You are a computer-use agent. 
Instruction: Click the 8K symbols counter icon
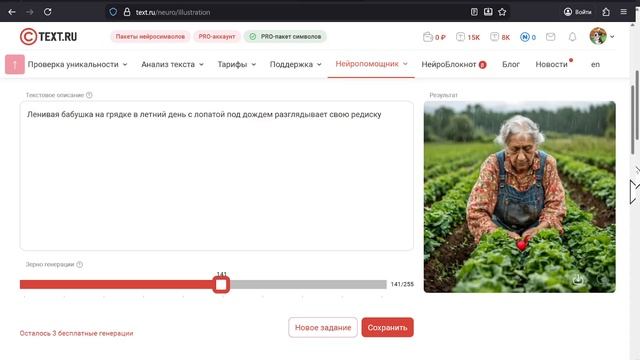[500, 37]
